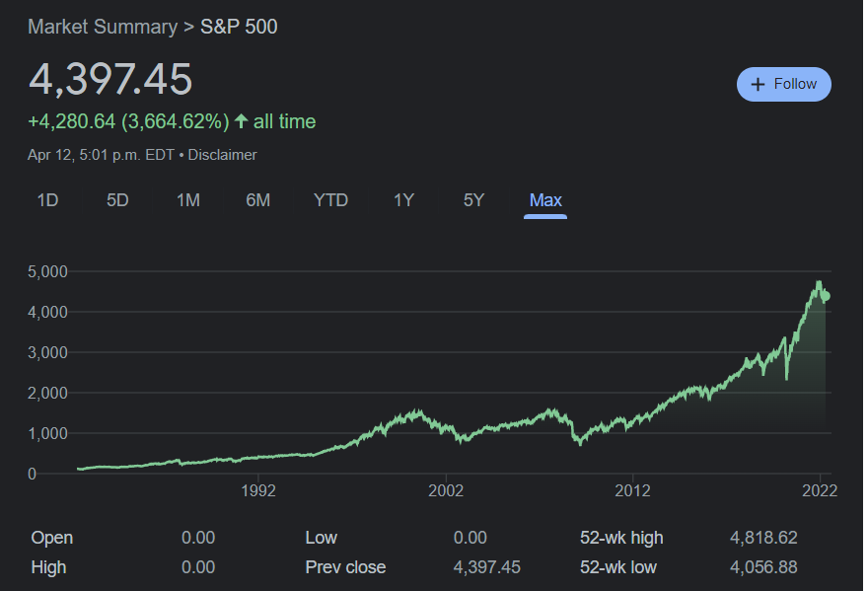The image size is (868, 591).
Task: Click the 52-wk high label
Action: point(621,538)
